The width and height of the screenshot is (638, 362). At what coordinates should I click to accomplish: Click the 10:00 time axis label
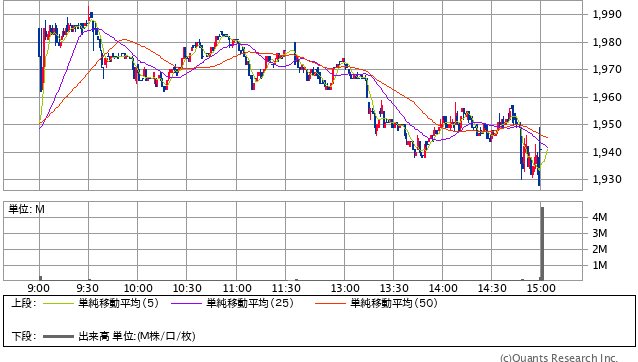pos(138,288)
